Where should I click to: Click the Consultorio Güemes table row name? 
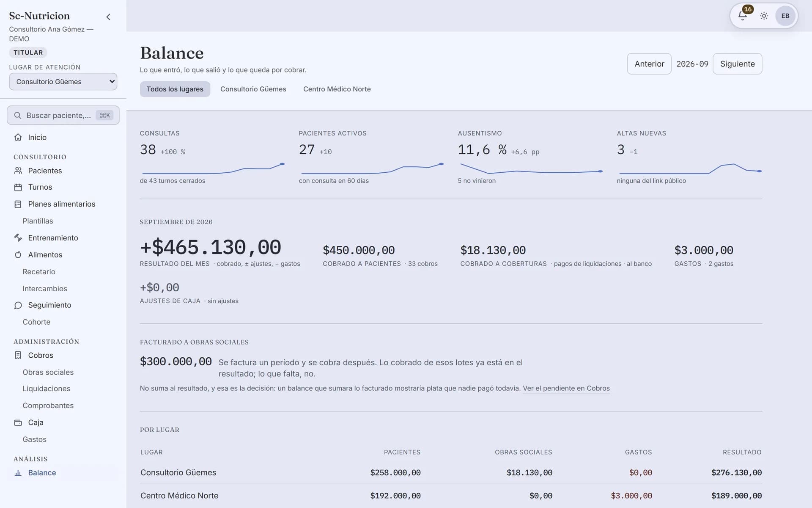(178, 472)
